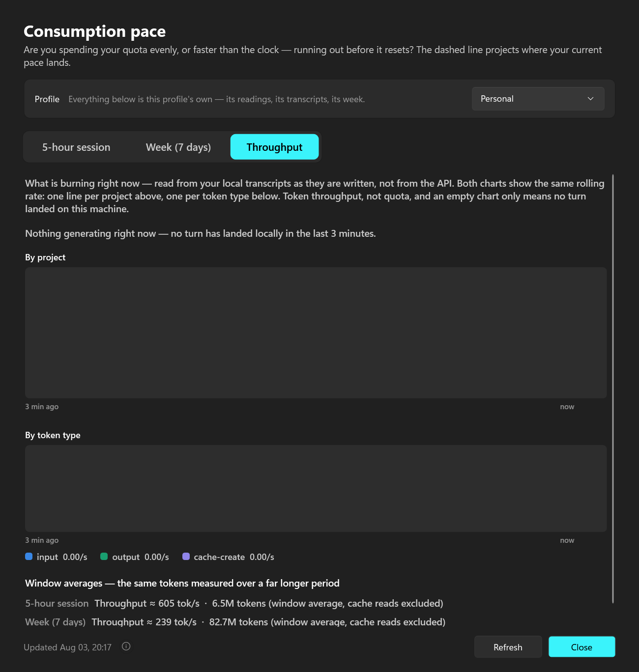Image resolution: width=639 pixels, height=672 pixels.
Task: Switch to the Week (7 days) tab
Action: pyautogui.click(x=178, y=147)
